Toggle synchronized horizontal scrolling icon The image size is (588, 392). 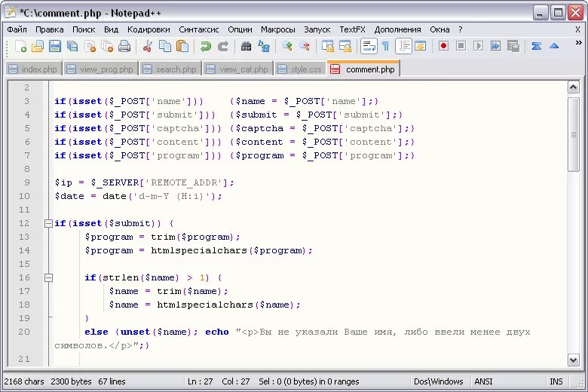coord(345,46)
